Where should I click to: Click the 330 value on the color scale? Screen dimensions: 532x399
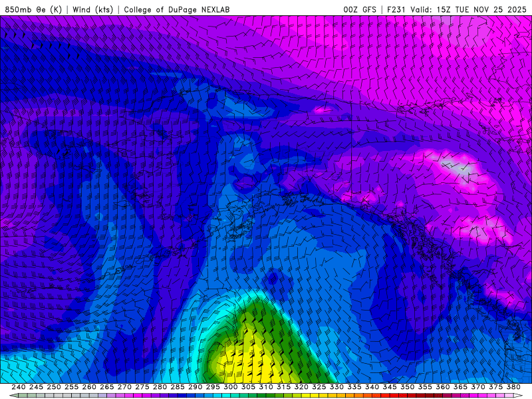[x=336, y=387]
